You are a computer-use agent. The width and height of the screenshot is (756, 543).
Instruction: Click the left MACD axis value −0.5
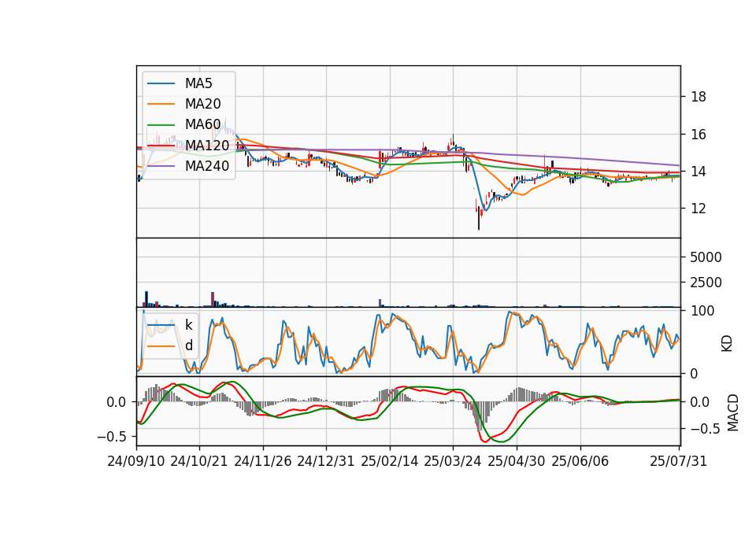point(111,437)
